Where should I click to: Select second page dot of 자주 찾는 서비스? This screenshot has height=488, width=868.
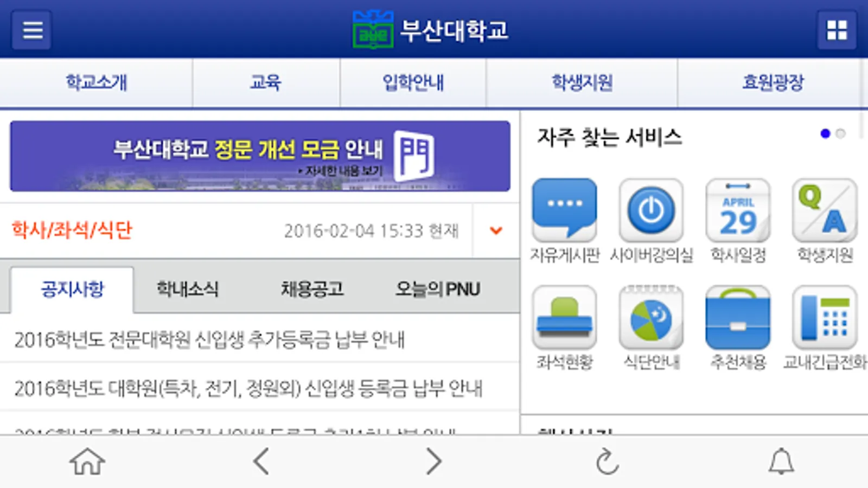pos(840,133)
